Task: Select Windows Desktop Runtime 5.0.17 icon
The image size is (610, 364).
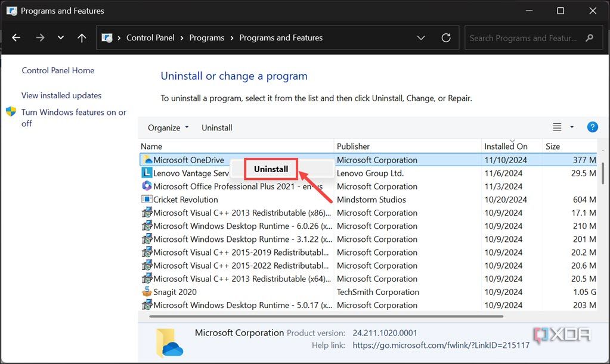Action: [x=147, y=305]
